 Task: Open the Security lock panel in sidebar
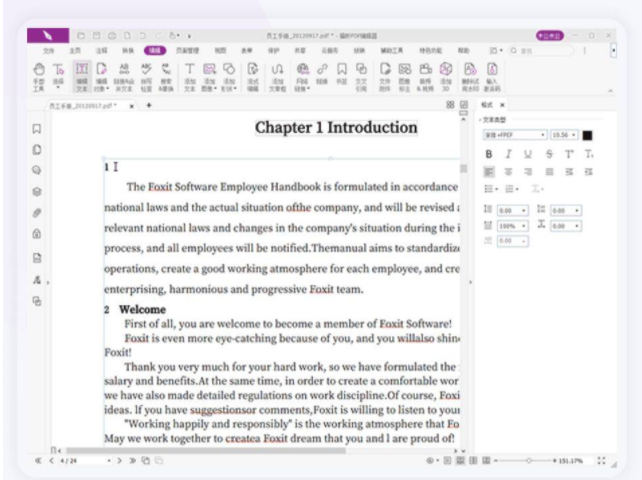pos(37,234)
